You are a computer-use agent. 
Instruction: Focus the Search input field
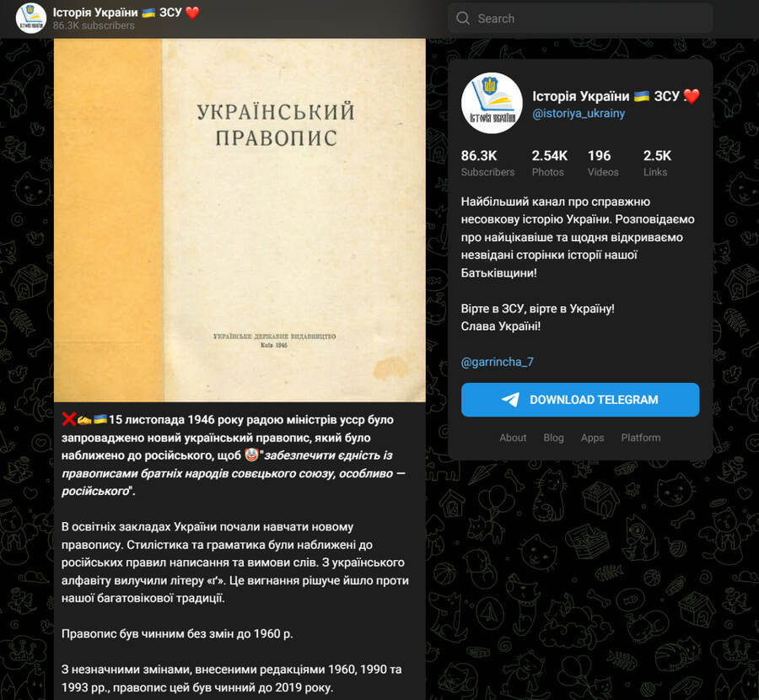pos(580,19)
